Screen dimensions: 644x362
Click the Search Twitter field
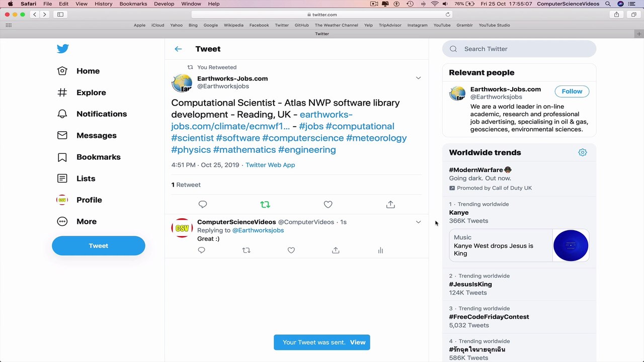(x=519, y=49)
